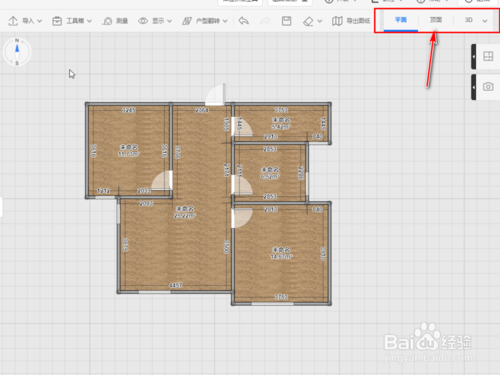This screenshot has height=375, width=500.
Task: Expand the 户型翻转 floor plan flip menu
Action: [x=205, y=21]
